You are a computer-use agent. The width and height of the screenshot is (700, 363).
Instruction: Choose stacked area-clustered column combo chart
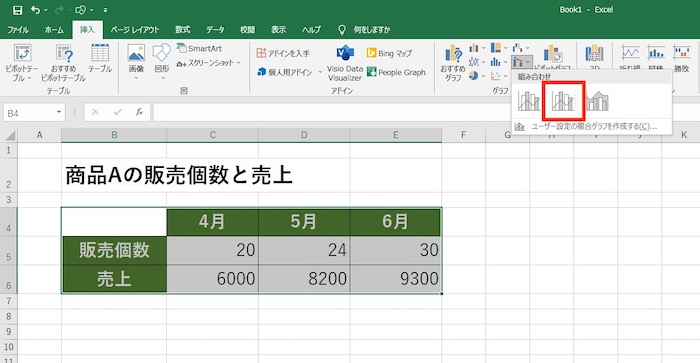pos(597,101)
